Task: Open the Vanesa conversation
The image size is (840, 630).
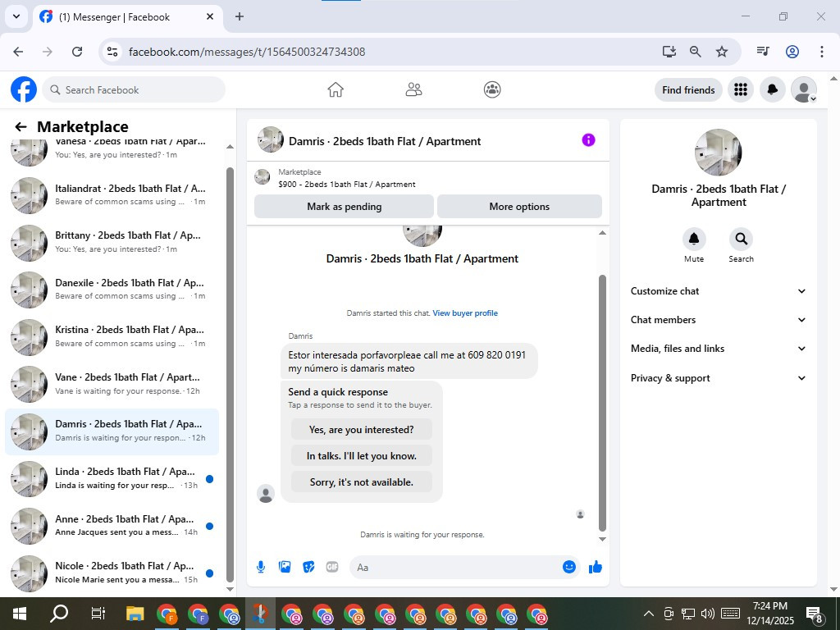Action: coord(112,150)
